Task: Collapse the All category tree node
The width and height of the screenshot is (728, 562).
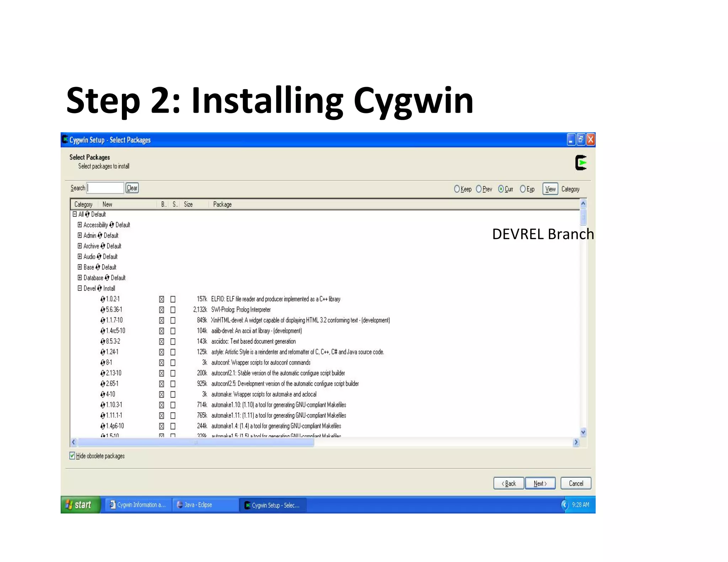Action: (x=75, y=214)
